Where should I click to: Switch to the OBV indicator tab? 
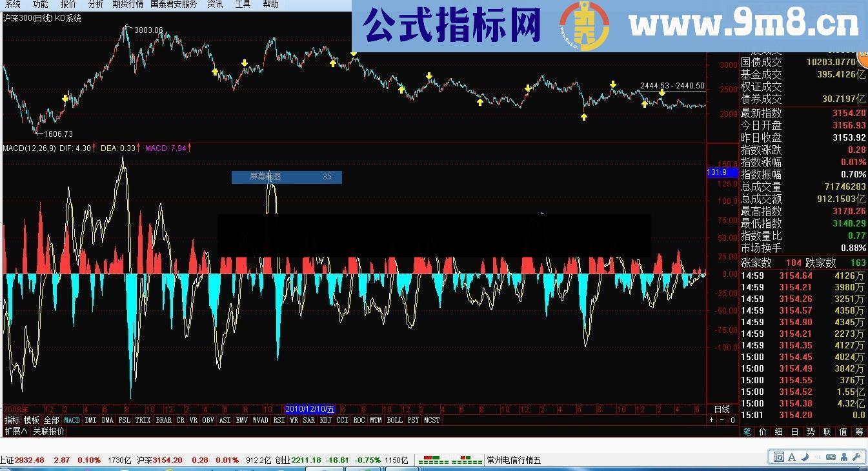208,420
